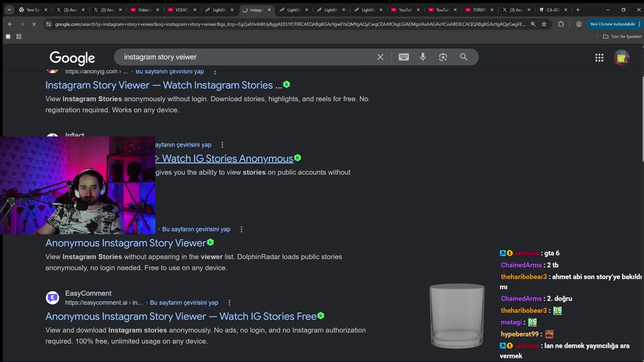Open more options for the Inflact result
Viewport: 644px width, 362px height.
coord(222,145)
